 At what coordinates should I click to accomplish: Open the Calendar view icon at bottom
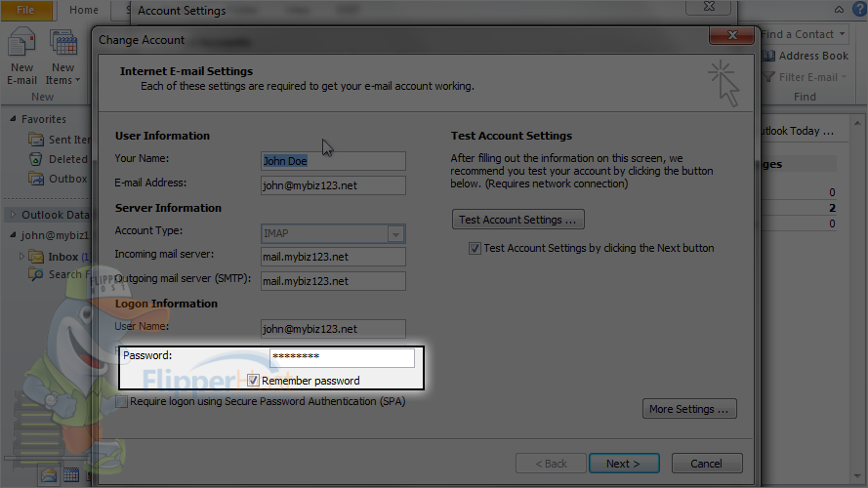click(x=71, y=475)
